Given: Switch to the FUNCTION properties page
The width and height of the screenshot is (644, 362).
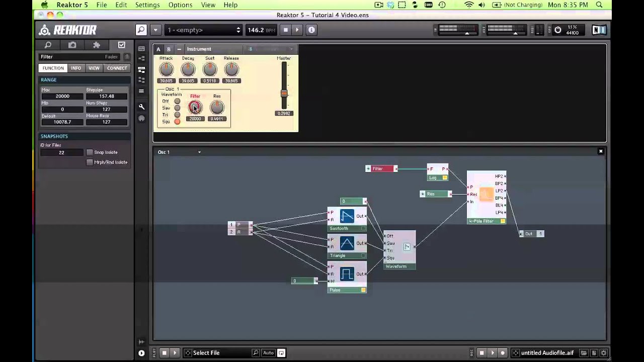Looking at the screenshot, I should (x=53, y=68).
